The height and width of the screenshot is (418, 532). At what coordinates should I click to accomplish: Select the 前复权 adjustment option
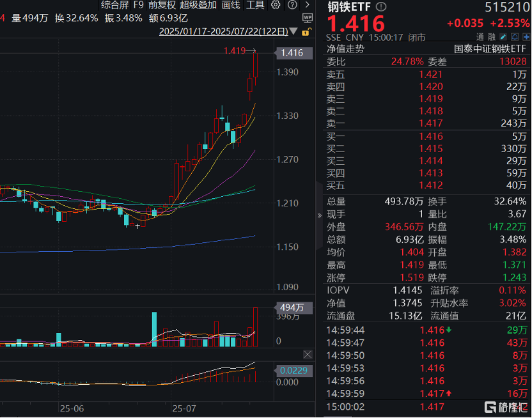click(x=162, y=4)
